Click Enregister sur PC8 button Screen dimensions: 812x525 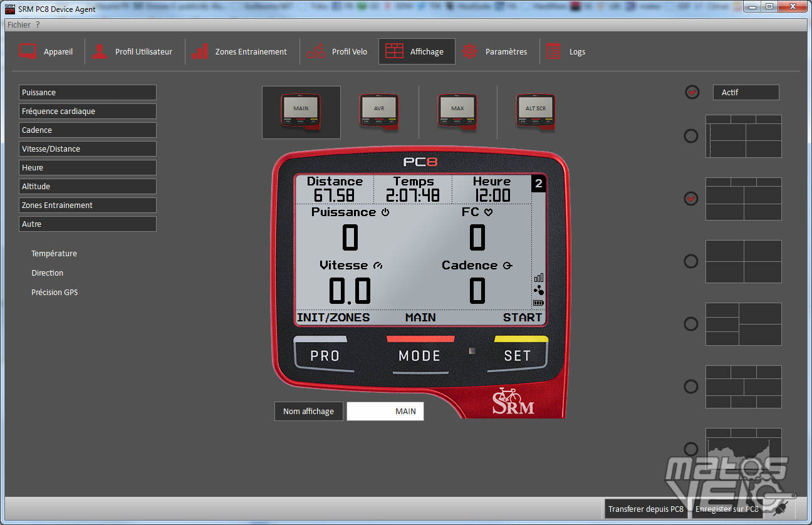pos(727,509)
